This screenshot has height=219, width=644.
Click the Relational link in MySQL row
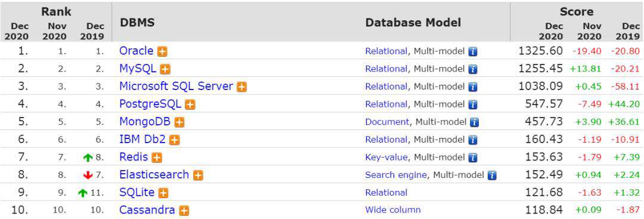coord(386,69)
